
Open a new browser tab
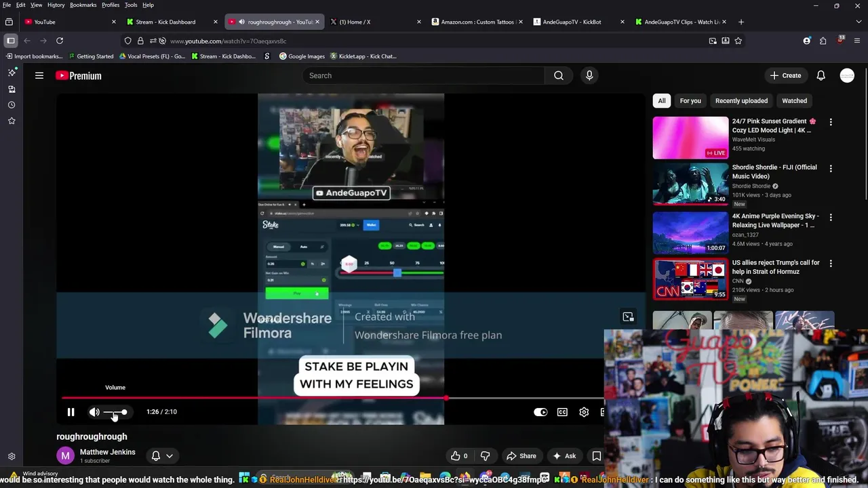tap(741, 22)
